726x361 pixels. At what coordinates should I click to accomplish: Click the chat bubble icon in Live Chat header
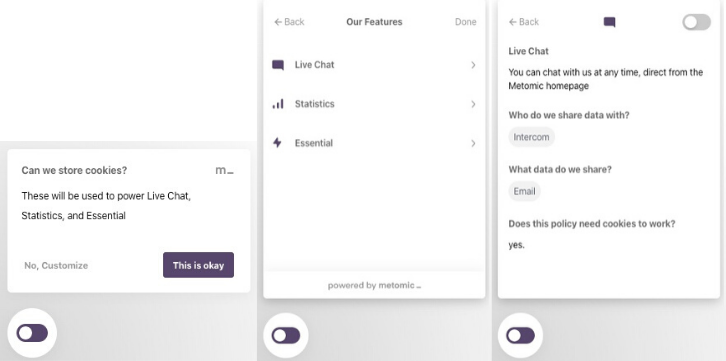[610, 22]
